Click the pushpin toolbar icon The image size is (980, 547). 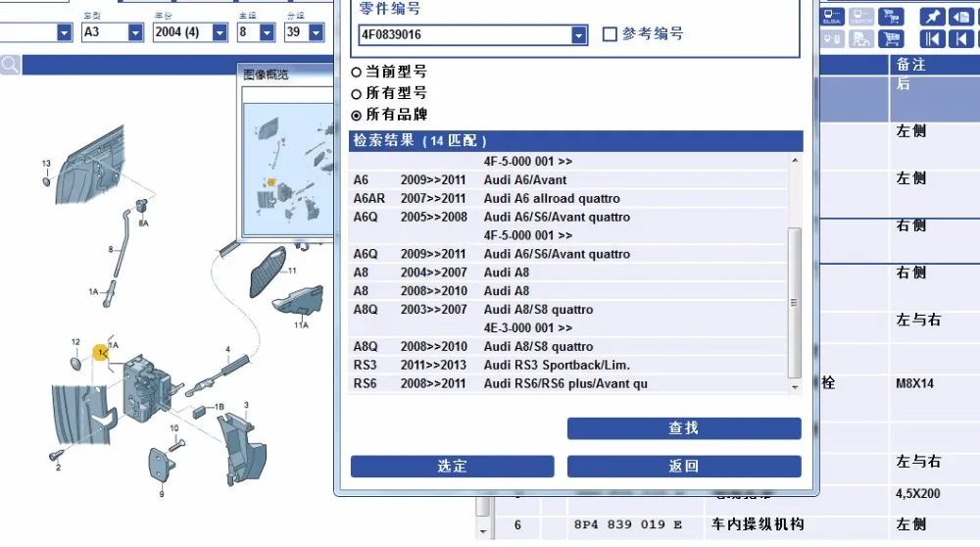click(x=932, y=17)
